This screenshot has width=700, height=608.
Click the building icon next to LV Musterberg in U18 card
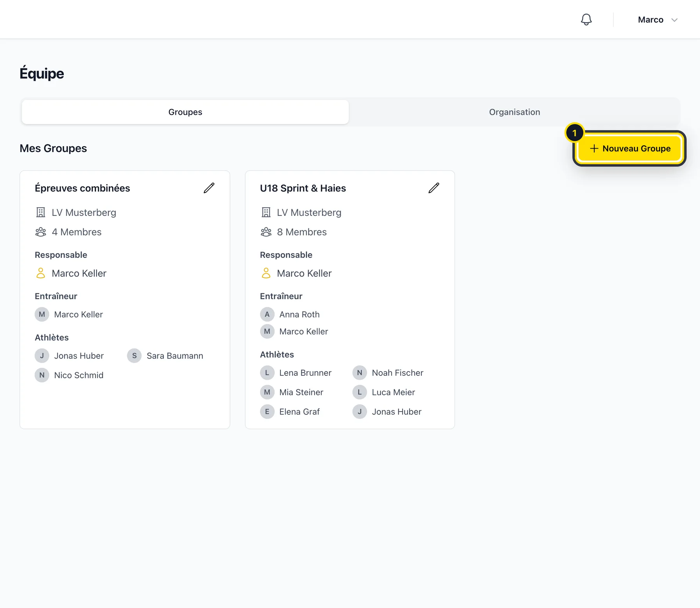point(266,212)
